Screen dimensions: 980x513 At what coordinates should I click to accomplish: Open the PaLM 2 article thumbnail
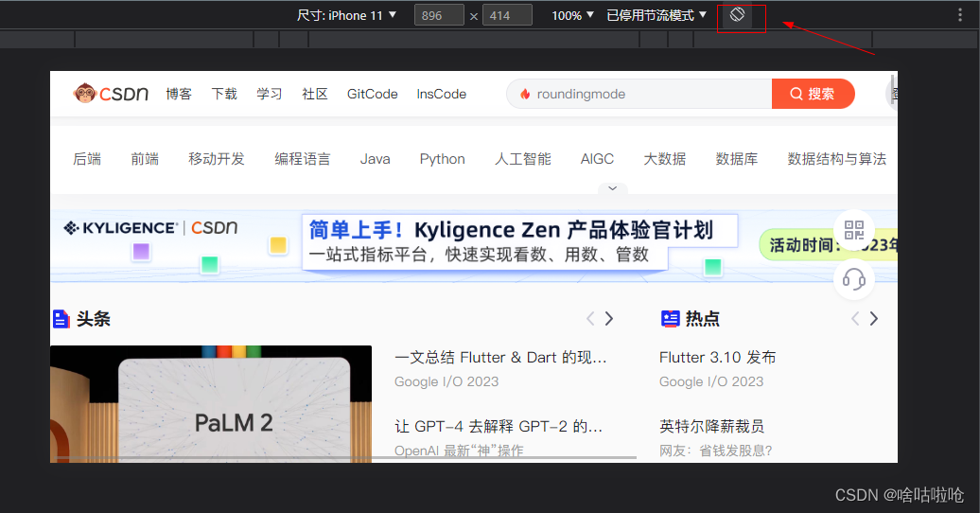[211, 404]
